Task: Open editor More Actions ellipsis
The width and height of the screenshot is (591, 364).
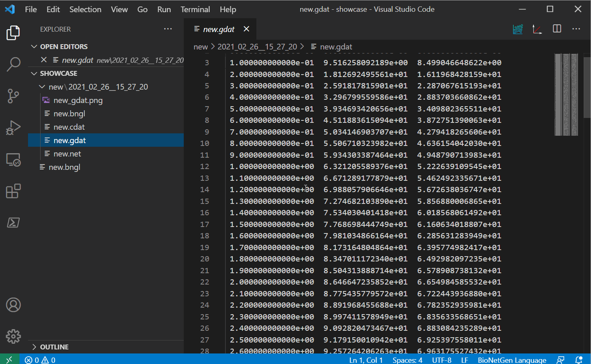Action: (576, 29)
